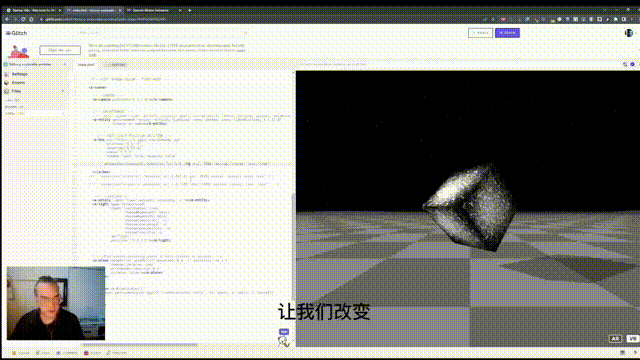This screenshot has width=640, height=360.
Task: Select the first file in Files list
Action: pos(13,100)
